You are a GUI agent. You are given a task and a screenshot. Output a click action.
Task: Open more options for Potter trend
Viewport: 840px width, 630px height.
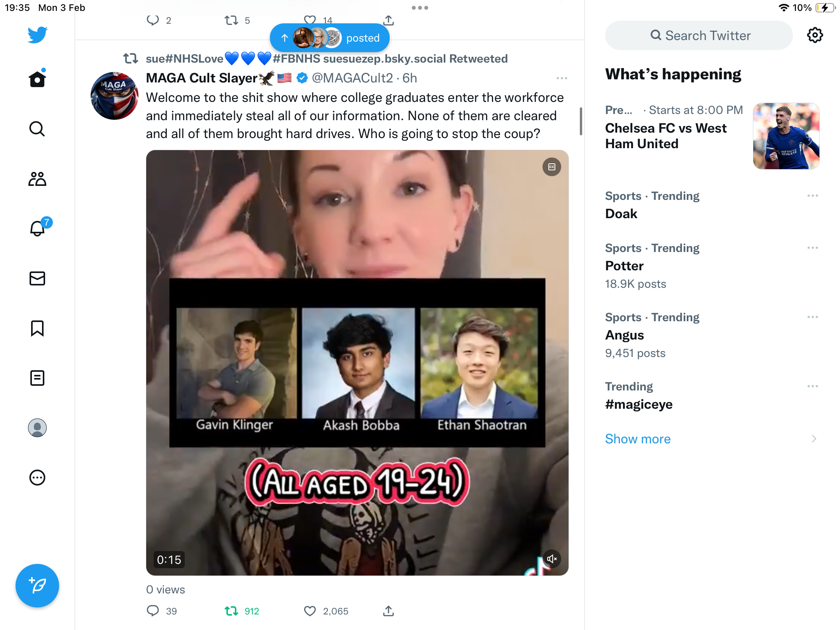tap(812, 248)
